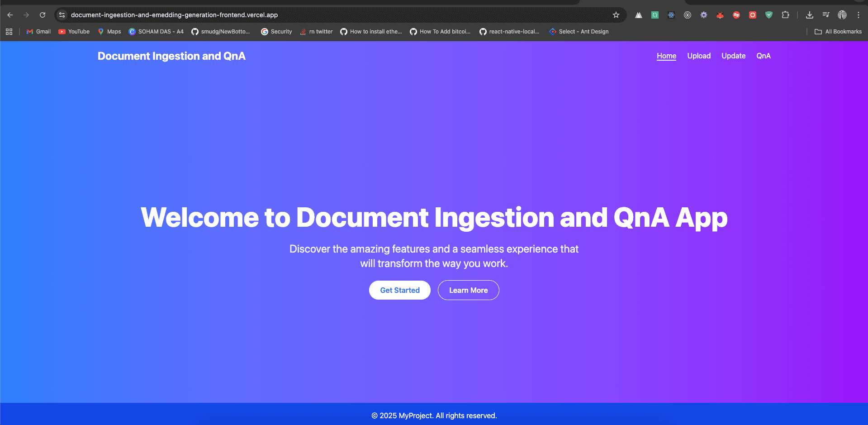
Task: Open the Gmail bookmark
Action: (x=39, y=32)
